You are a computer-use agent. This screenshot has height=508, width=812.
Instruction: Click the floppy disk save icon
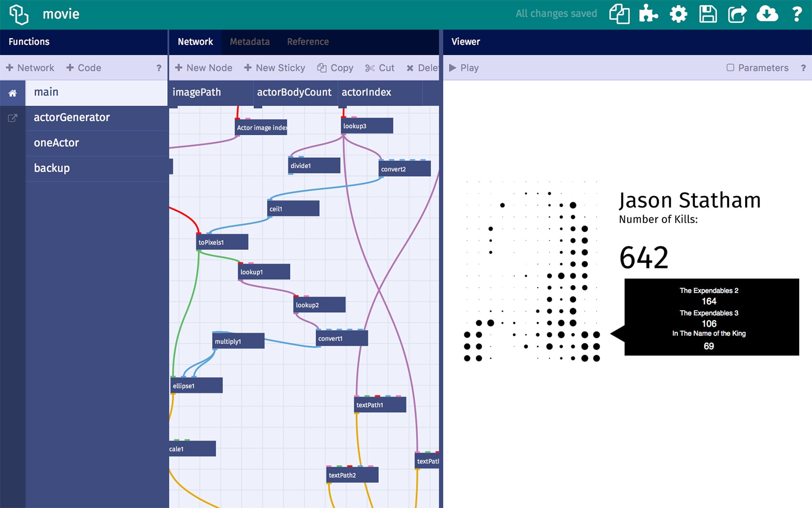(x=708, y=14)
